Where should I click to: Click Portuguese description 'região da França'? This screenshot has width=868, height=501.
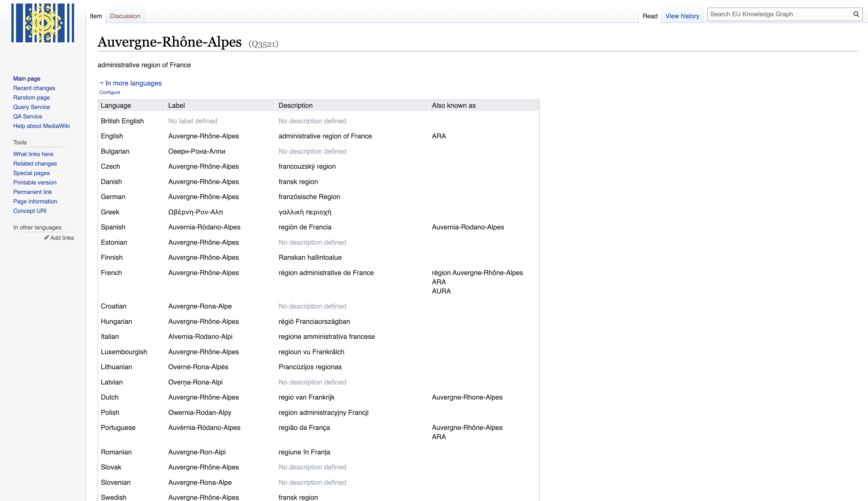(304, 428)
